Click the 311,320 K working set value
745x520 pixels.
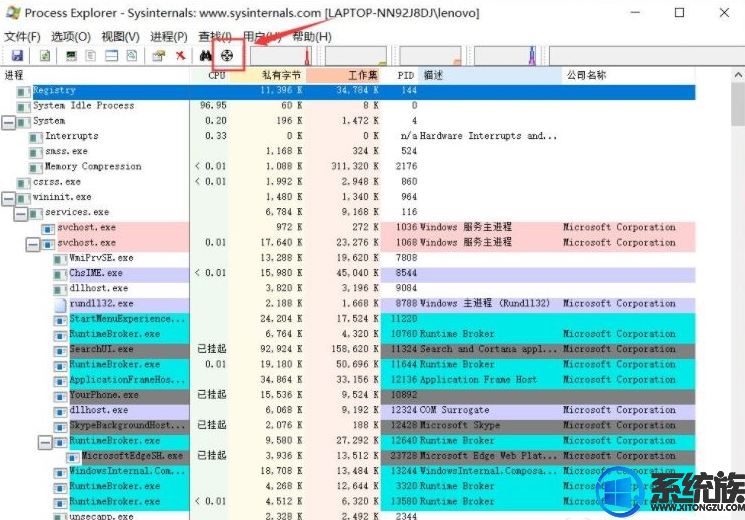click(x=355, y=166)
